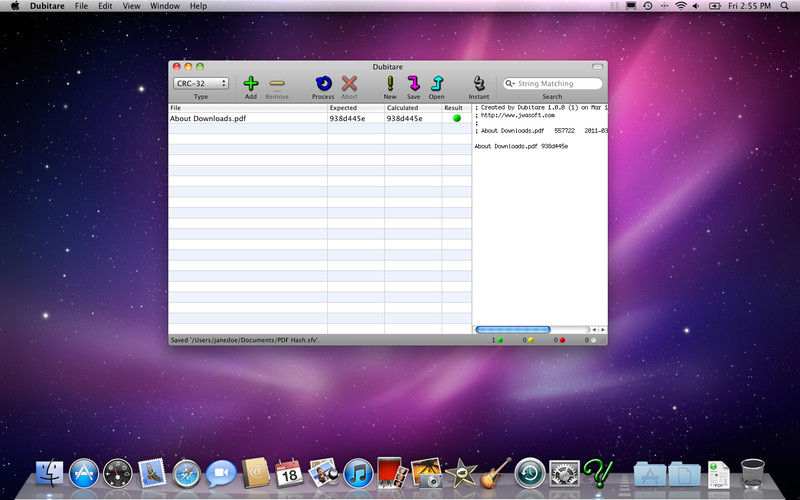Viewport: 800px width, 500px height.
Task: Open the Window menu
Action: coord(165,6)
